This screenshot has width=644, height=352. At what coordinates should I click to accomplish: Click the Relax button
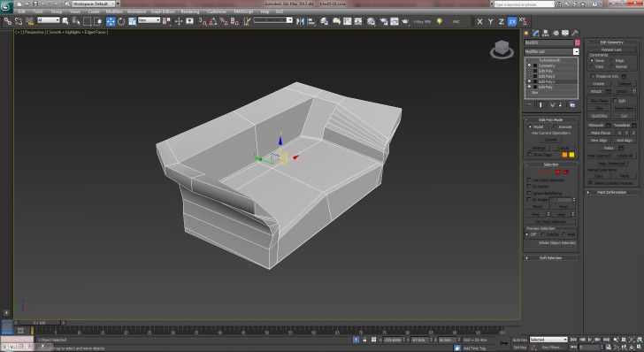[x=609, y=149]
